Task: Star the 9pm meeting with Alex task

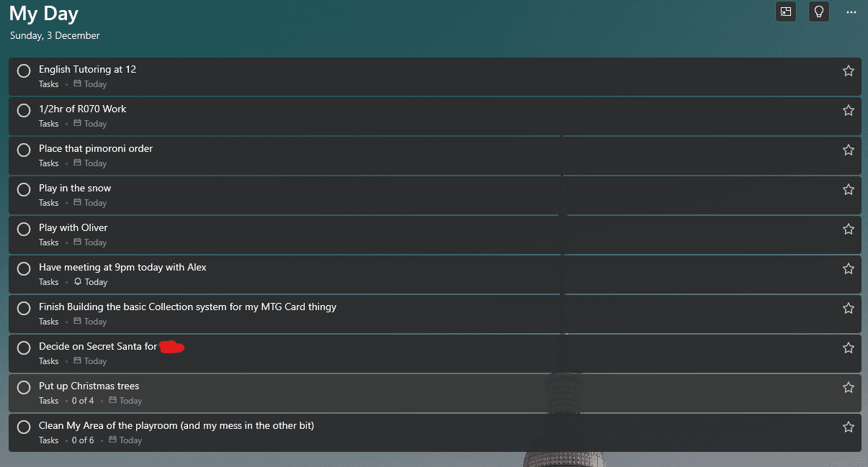Action: click(848, 268)
